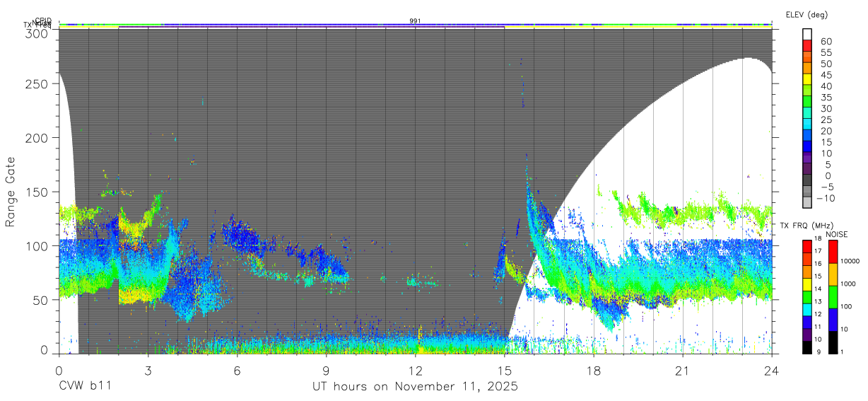The image size is (868, 401).
Task: Click the 200 tick on the Range Gate axis
Action: coord(36,138)
